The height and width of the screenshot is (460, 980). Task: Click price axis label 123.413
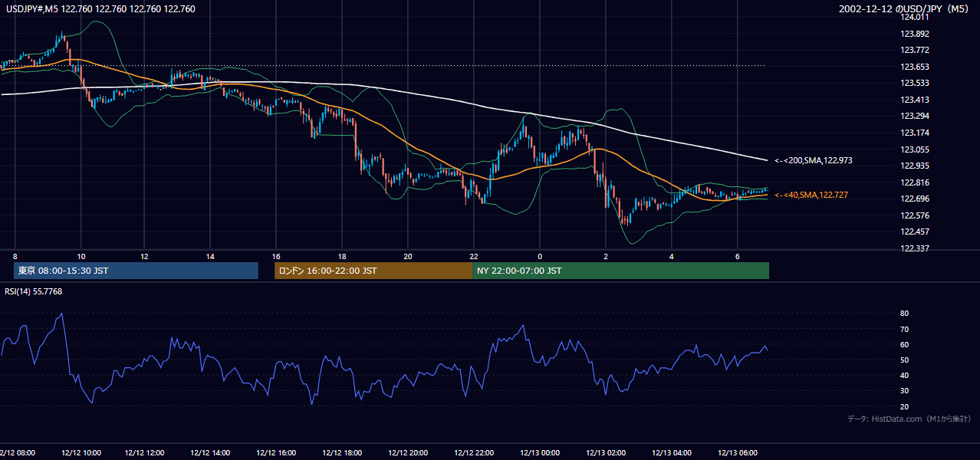pos(916,100)
